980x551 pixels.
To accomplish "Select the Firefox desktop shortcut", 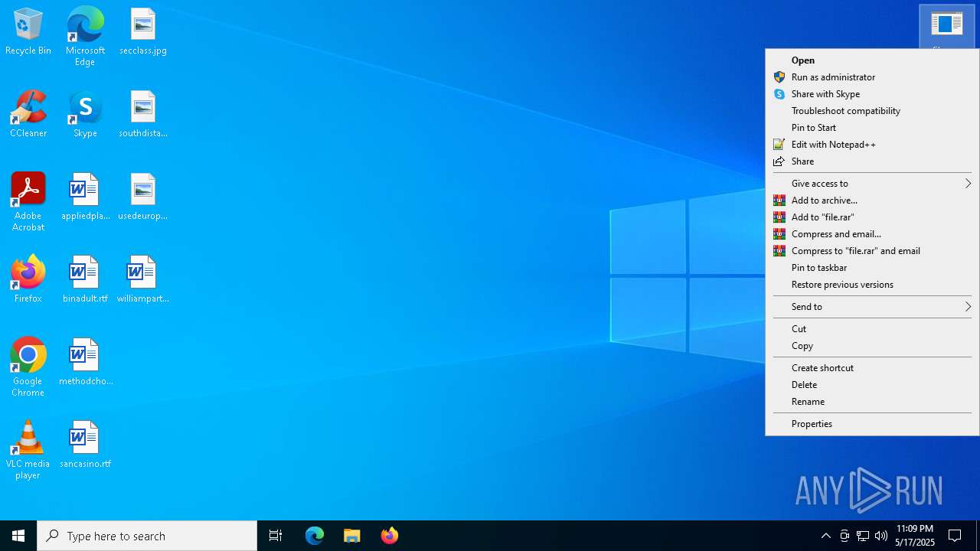I will click(28, 280).
